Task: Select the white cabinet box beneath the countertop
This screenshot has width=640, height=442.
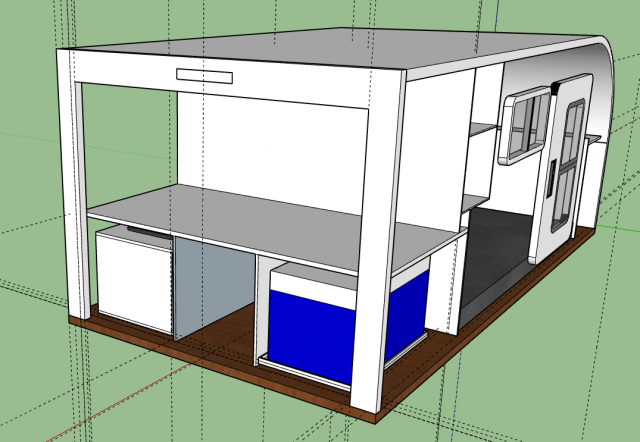Action: click(134, 280)
